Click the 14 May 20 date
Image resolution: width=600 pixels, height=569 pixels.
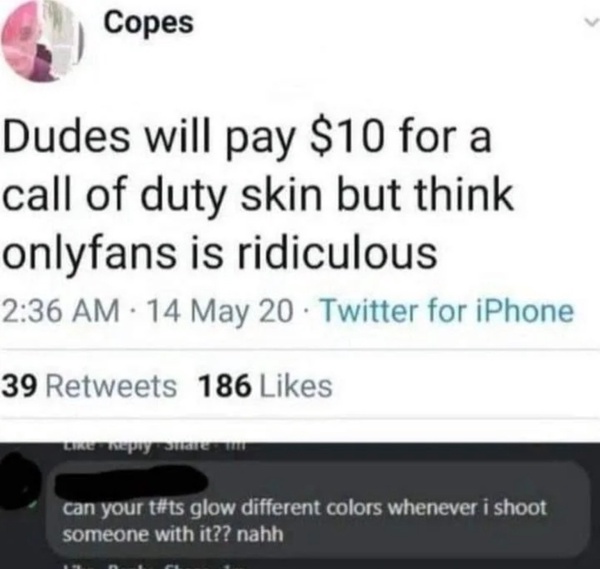pos(221,312)
